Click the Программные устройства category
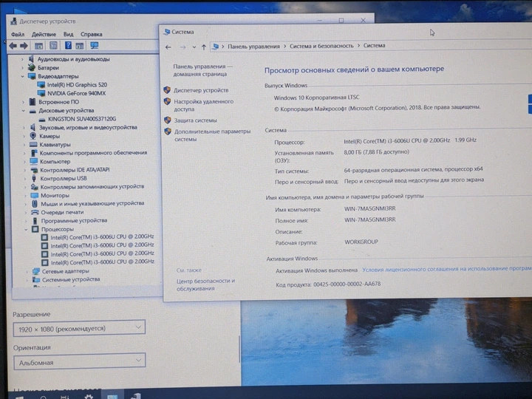The height and width of the screenshot is (399, 532). [x=74, y=221]
